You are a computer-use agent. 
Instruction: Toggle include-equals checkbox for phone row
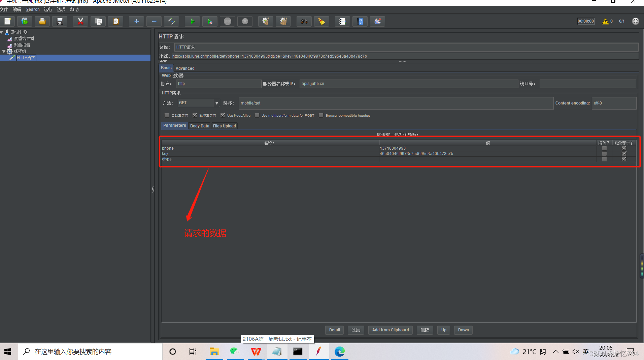624,148
